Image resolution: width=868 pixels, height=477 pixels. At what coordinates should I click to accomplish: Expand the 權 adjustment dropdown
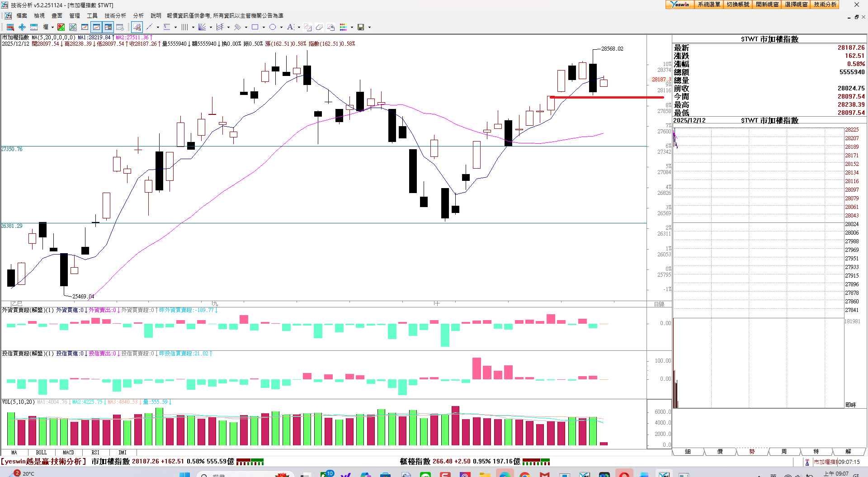[52, 27]
